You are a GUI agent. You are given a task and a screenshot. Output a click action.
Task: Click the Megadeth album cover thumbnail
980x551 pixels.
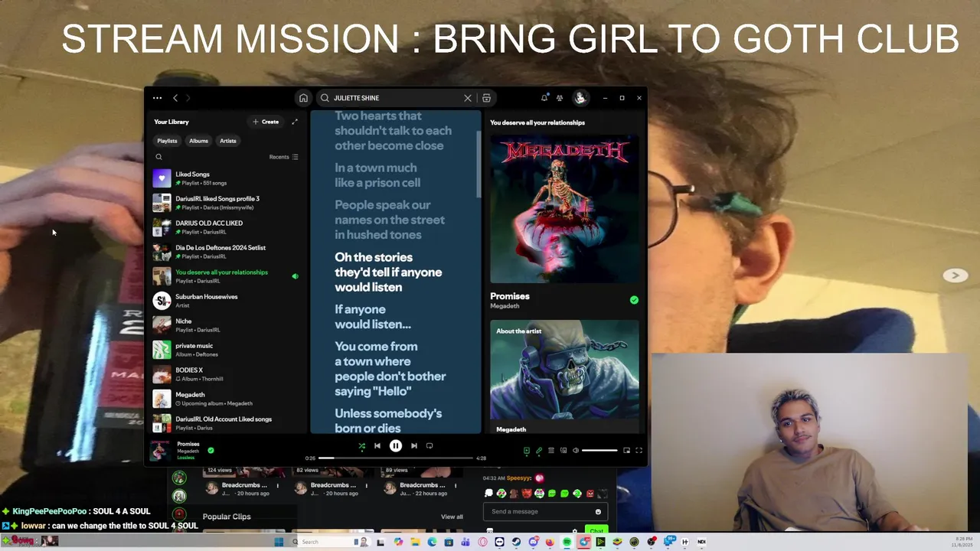coord(564,209)
